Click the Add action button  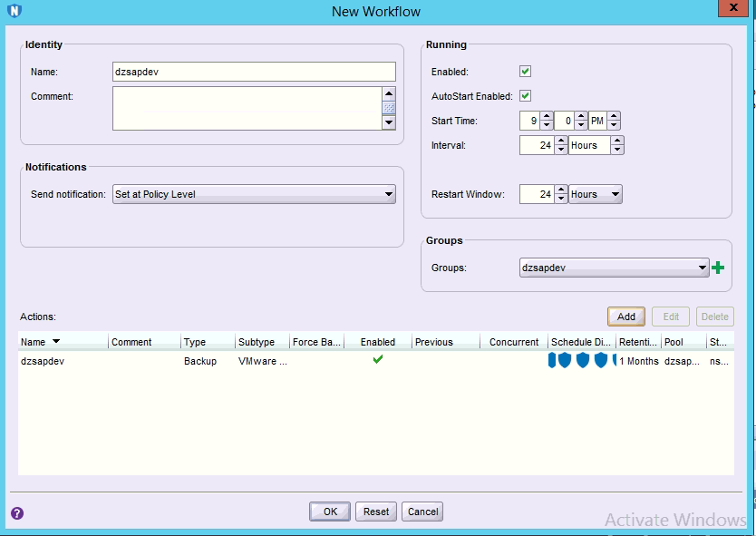(x=625, y=317)
